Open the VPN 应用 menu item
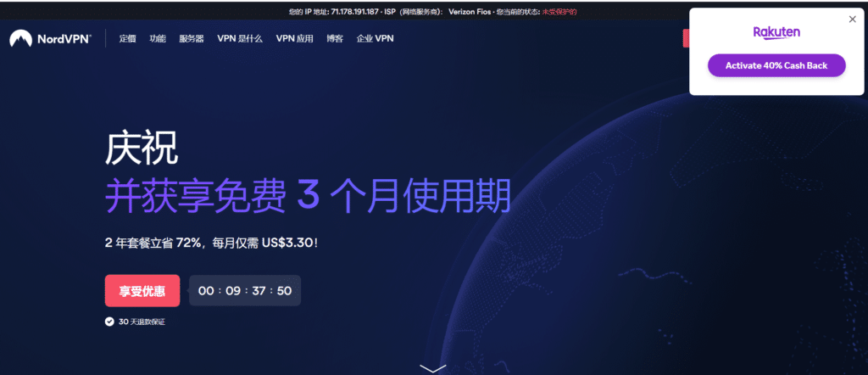Viewport: 868px width, 375px height. [x=294, y=39]
